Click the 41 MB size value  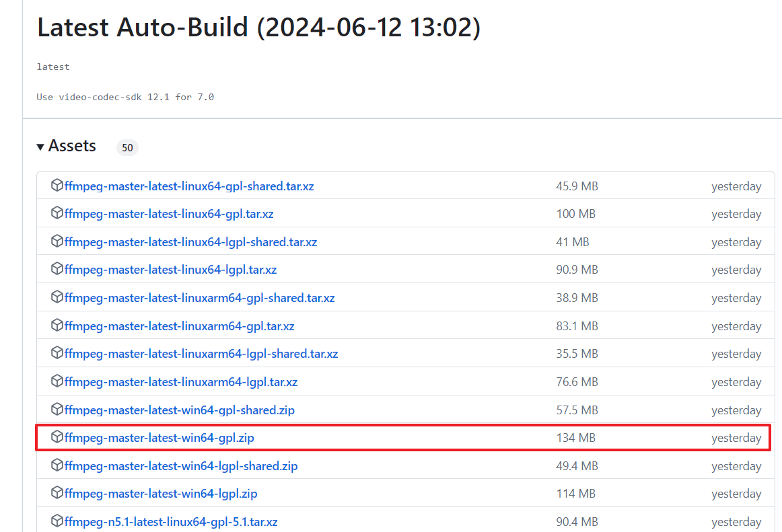[x=573, y=242]
